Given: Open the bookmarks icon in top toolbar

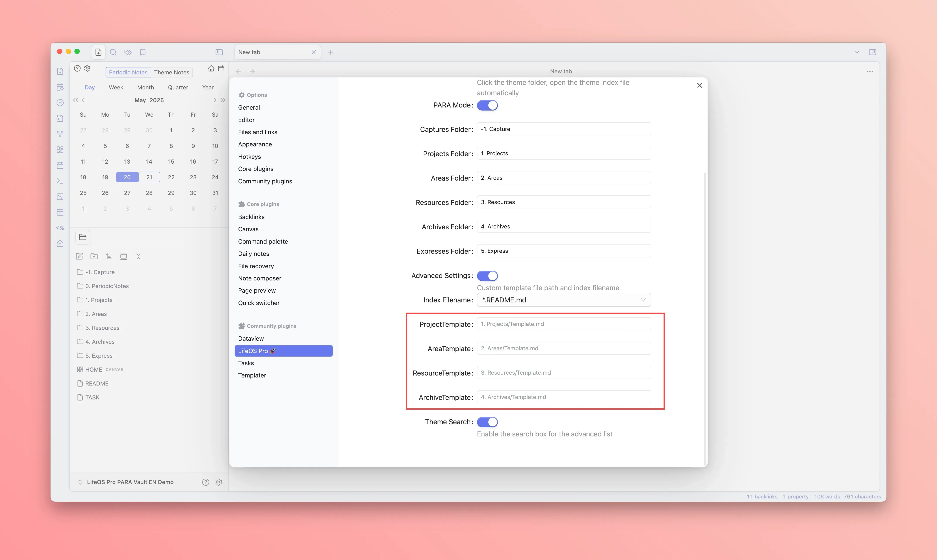Looking at the screenshot, I should 143,52.
